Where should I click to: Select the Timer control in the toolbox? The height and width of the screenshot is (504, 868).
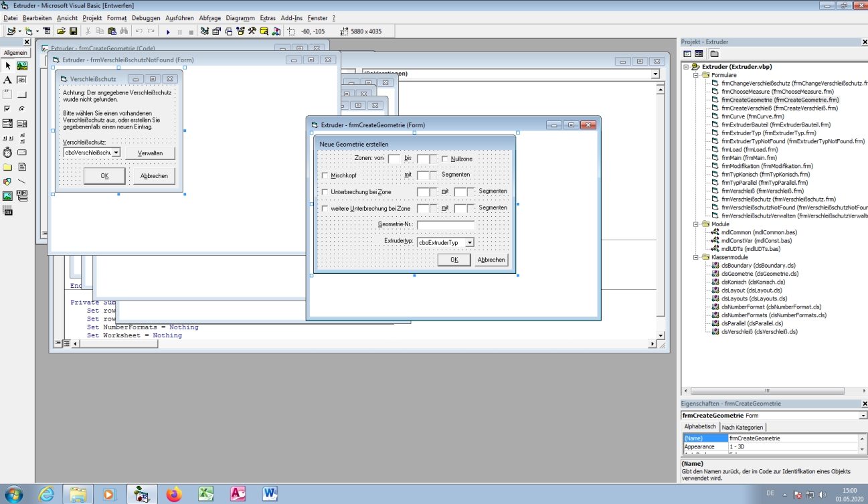click(x=7, y=152)
